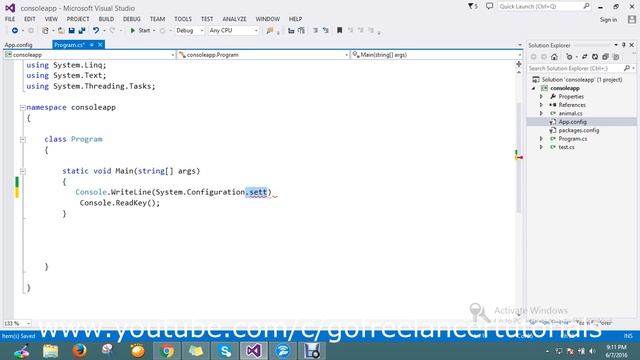Collapse the static void Main method block
640x360 pixels.
[x=23, y=171]
